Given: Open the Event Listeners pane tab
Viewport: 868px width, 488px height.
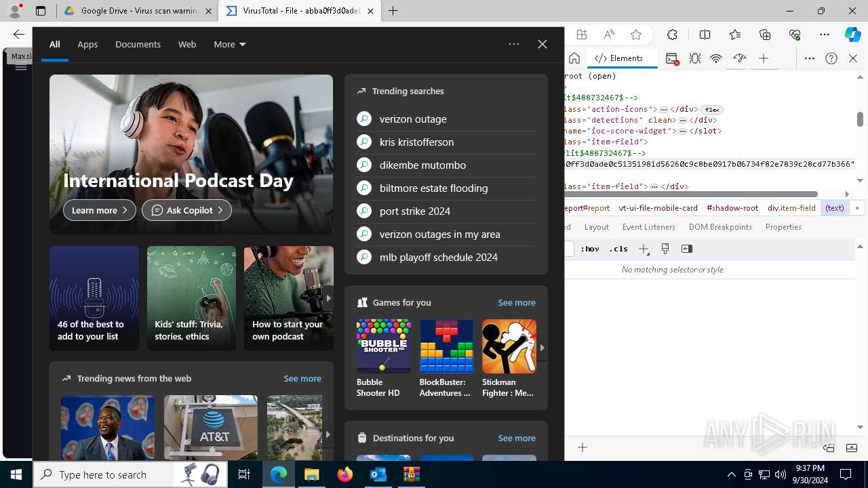Looking at the screenshot, I should [x=649, y=227].
